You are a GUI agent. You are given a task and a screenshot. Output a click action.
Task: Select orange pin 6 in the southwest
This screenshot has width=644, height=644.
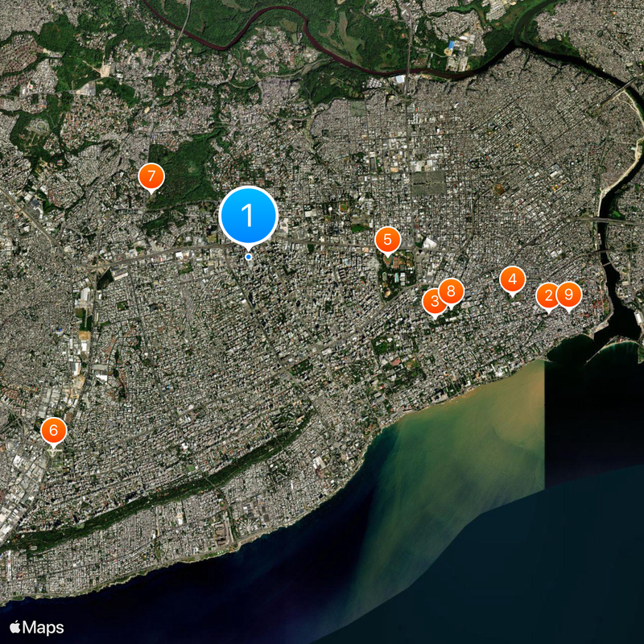pyautogui.click(x=54, y=431)
